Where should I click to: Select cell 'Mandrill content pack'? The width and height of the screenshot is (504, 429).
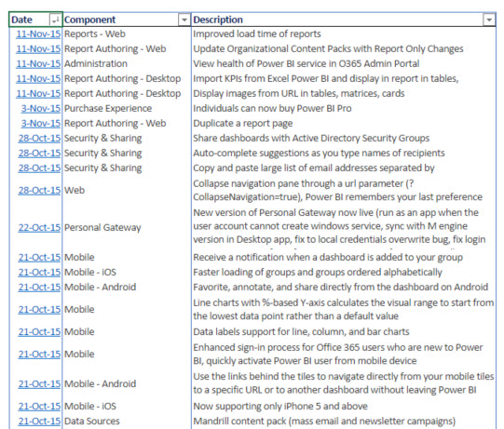(344, 421)
